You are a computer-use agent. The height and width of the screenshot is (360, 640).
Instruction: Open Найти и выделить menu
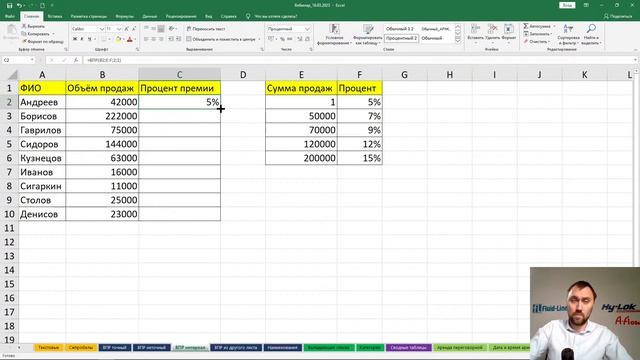591,34
